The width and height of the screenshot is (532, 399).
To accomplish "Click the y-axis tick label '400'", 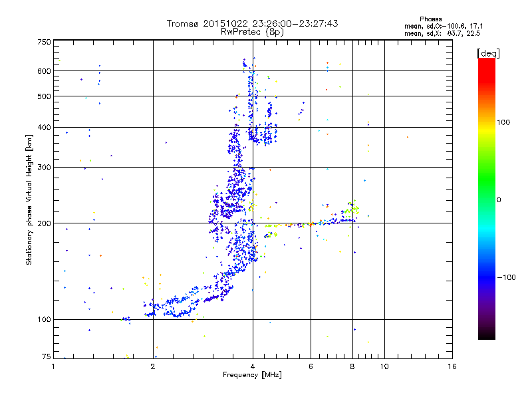I will tap(44, 127).
